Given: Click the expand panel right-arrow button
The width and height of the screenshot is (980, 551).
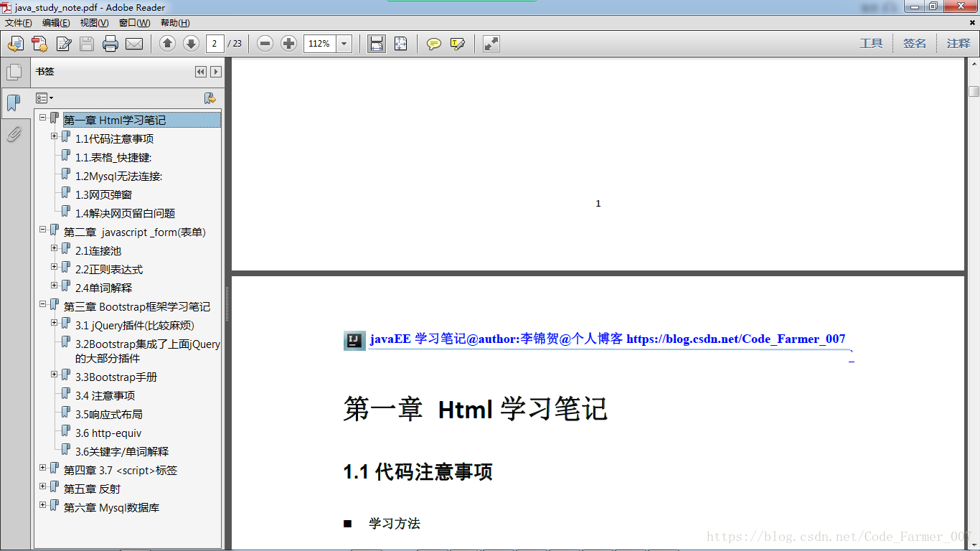Looking at the screenshot, I should (x=215, y=72).
